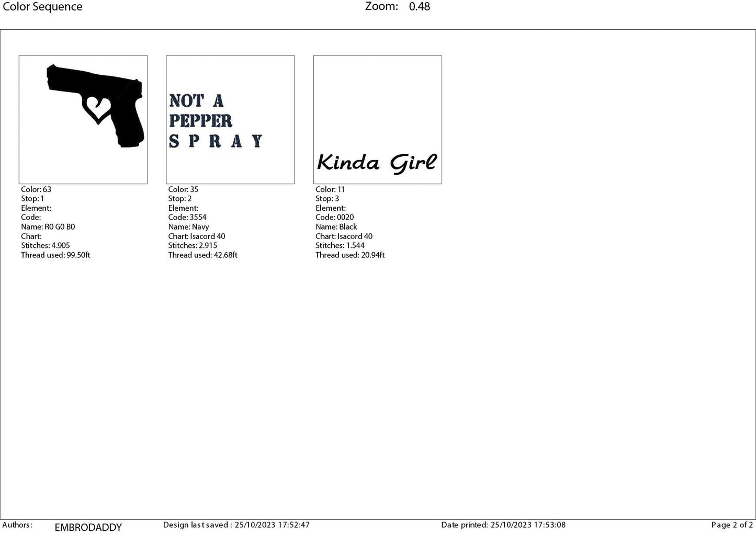756x534 pixels.
Task: Click the Stop: 2 entry
Action: coord(180,198)
